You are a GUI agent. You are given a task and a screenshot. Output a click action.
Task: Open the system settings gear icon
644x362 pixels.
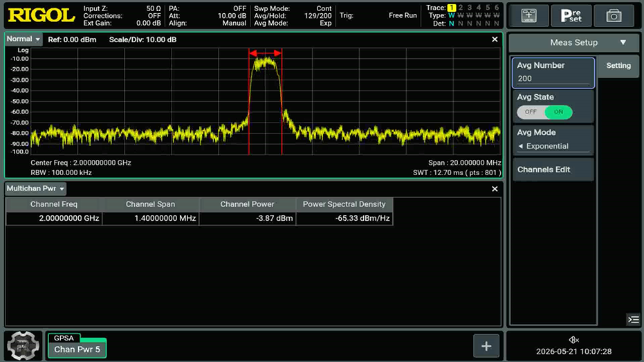(23, 346)
